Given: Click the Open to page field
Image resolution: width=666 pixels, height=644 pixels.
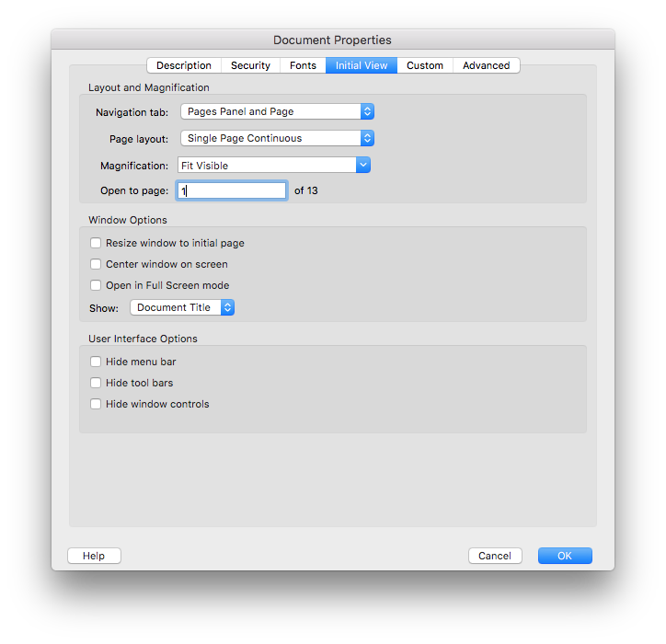Looking at the screenshot, I should 232,190.
